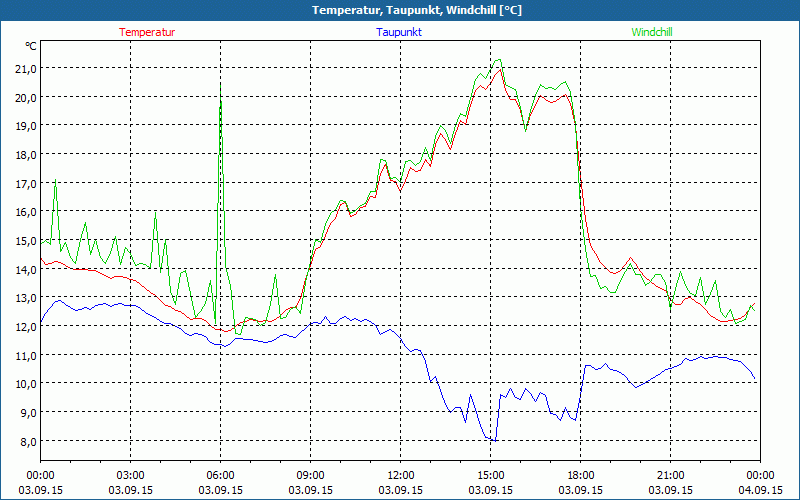
Task: Select the 8,0 y-axis tick label
Action: [x=24, y=441]
